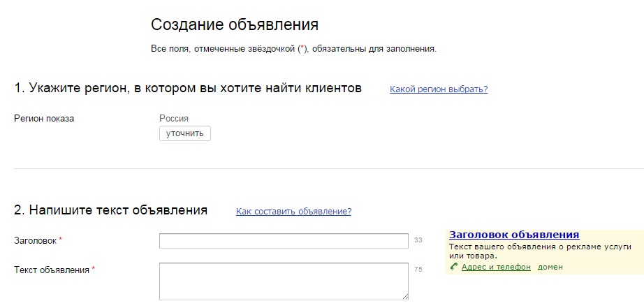Click the text area resize grip corner
This screenshot has width=644, height=308.
coord(405,297)
